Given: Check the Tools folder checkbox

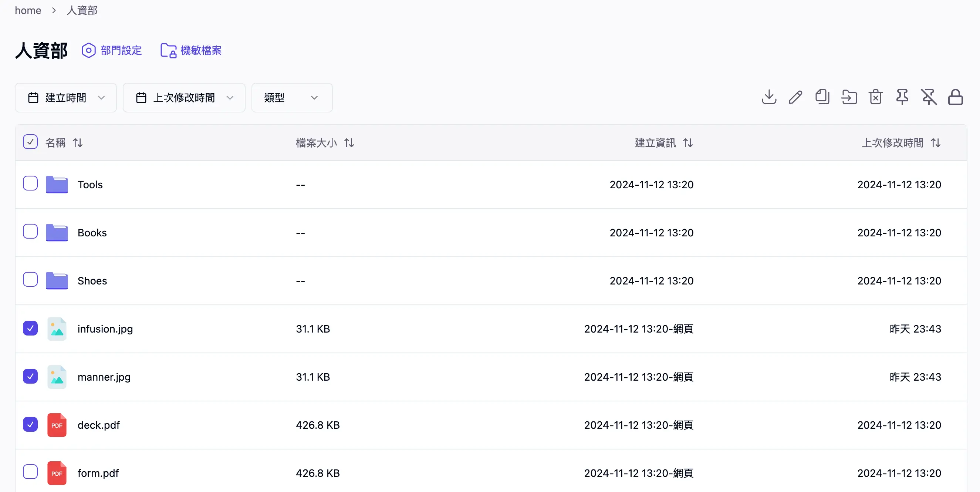Looking at the screenshot, I should point(30,184).
